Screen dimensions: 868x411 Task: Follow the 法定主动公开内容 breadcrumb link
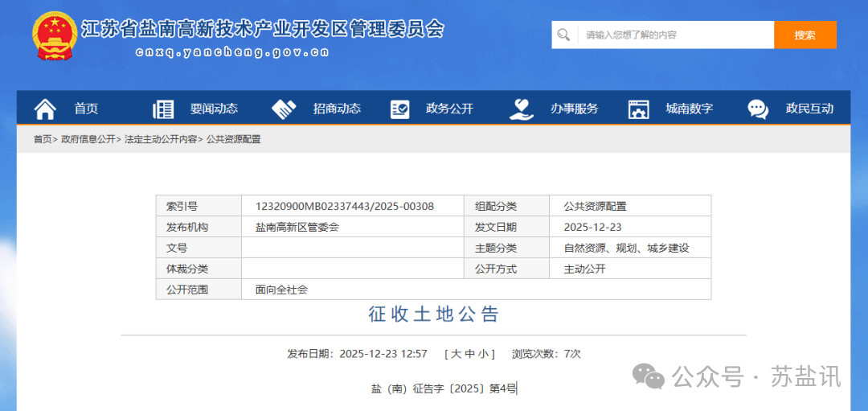coord(161,139)
